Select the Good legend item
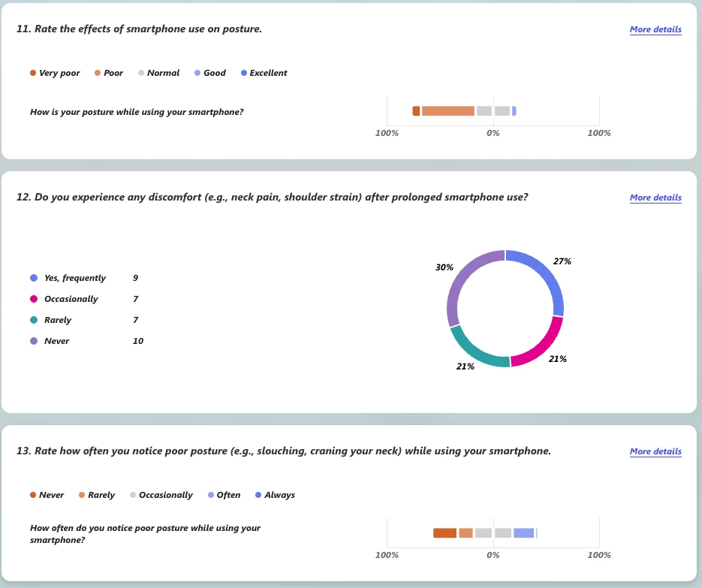The image size is (702, 588). pyautogui.click(x=210, y=73)
